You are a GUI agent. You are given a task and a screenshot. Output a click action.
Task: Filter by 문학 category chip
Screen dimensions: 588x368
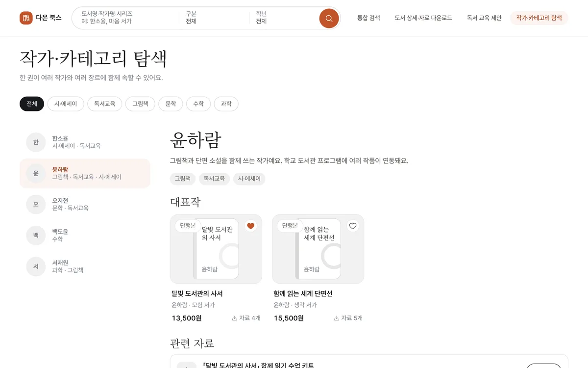(x=171, y=104)
